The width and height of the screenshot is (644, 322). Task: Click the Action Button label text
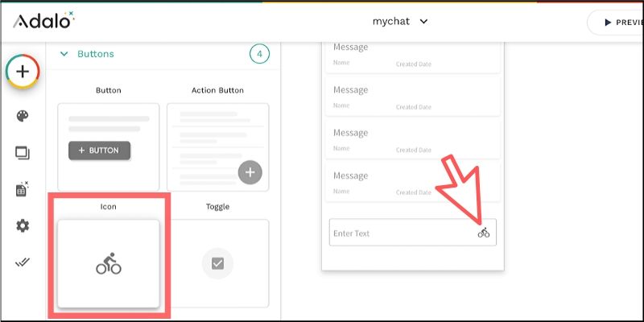tap(217, 90)
